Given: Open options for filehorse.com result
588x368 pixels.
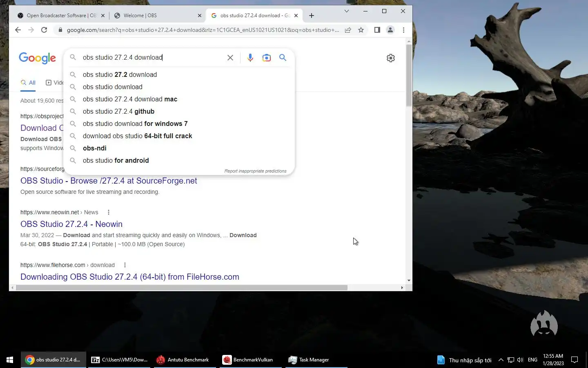Looking at the screenshot, I should [x=125, y=265].
